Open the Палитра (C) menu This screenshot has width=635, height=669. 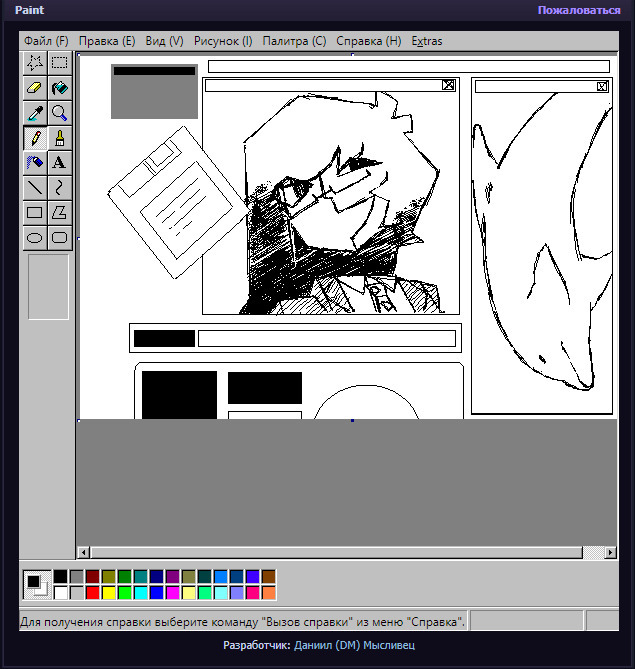[294, 41]
